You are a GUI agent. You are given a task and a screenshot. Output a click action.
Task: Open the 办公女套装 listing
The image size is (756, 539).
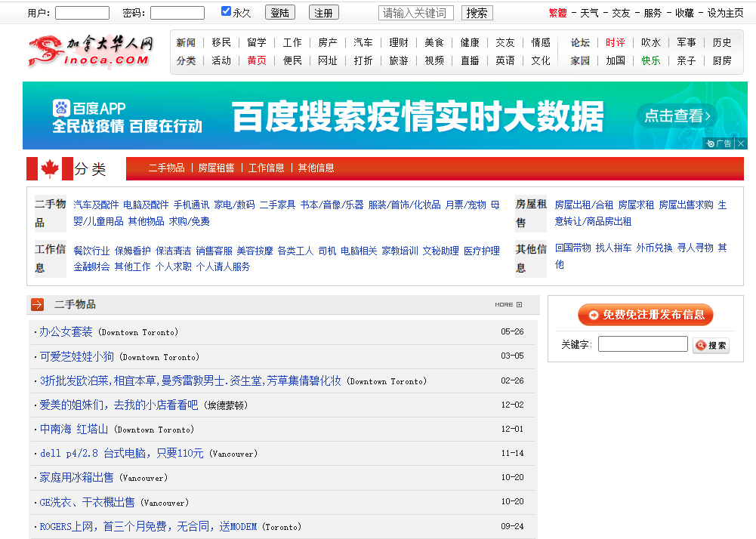66,331
